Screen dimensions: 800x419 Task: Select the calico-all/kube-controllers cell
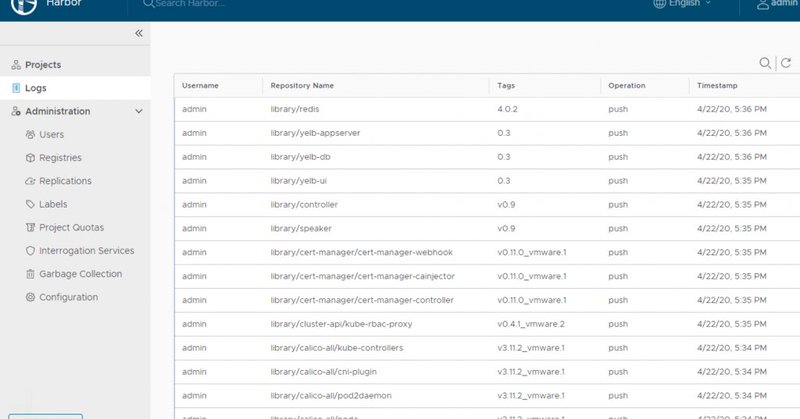[337, 348]
